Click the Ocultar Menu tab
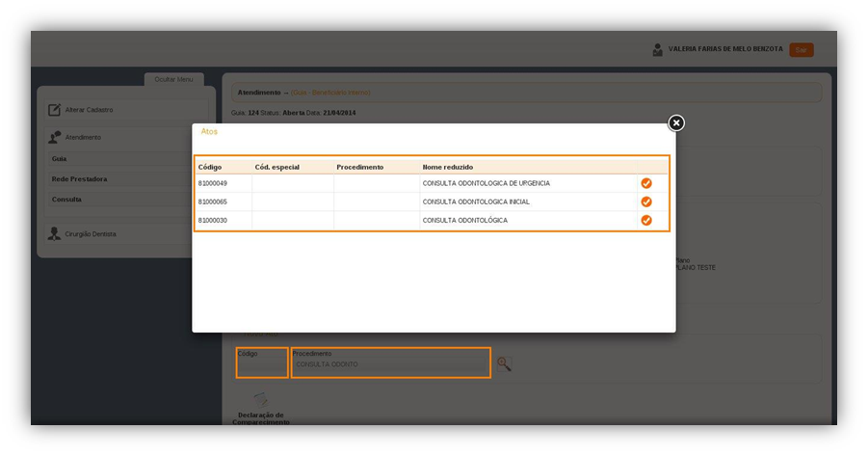This screenshot has height=456, width=868. click(x=173, y=79)
